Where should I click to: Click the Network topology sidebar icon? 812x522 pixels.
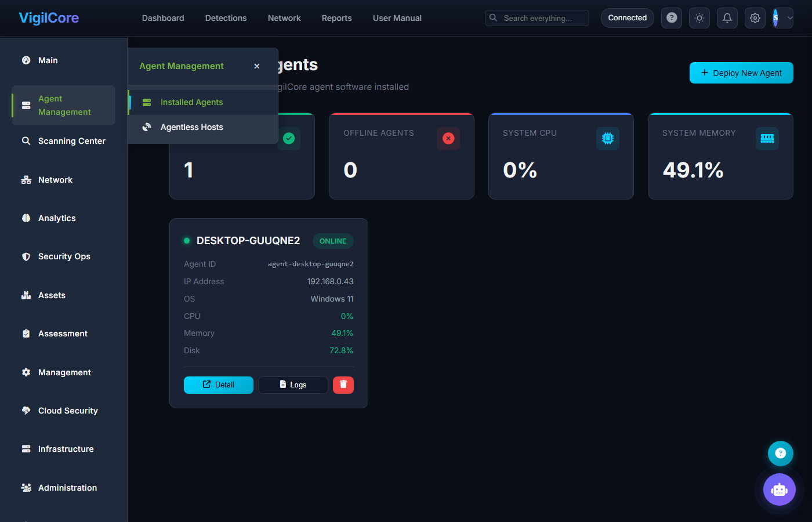pos(26,180)
